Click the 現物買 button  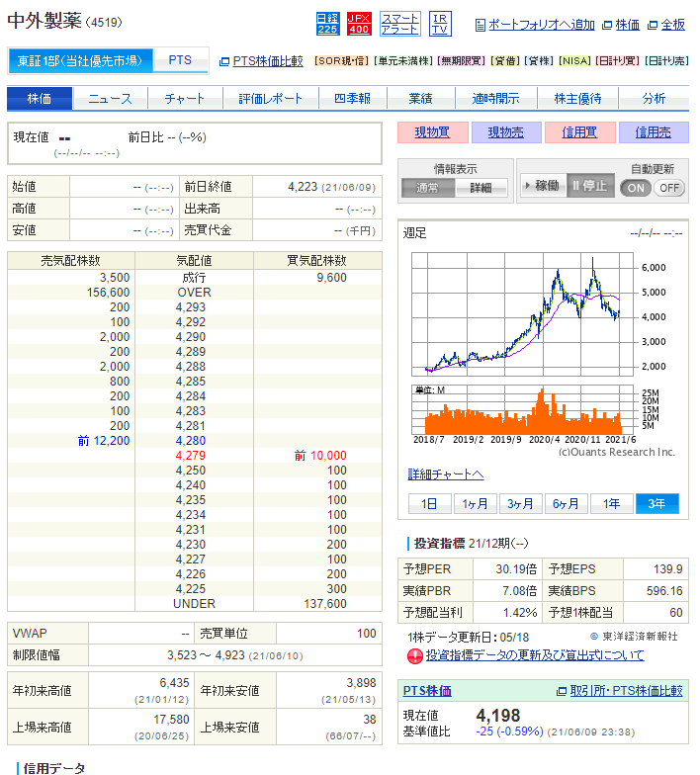tap(433, 132)
